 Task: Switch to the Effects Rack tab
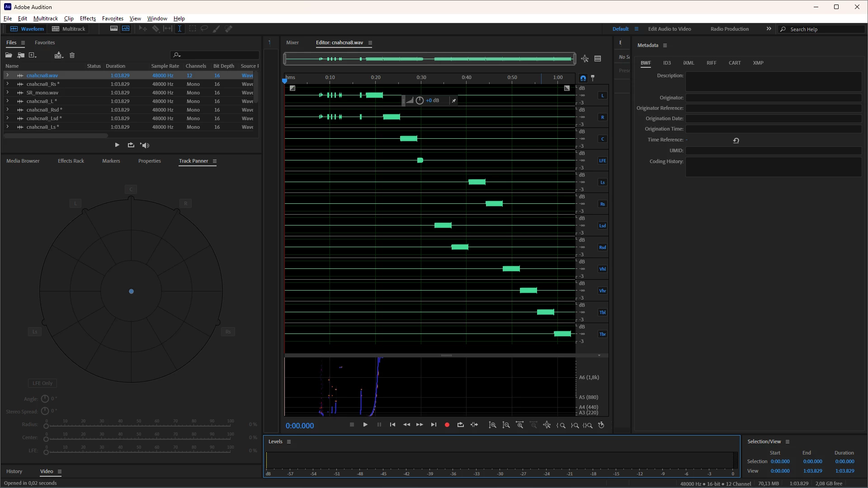pyautogui.click(x=71, y=161)
